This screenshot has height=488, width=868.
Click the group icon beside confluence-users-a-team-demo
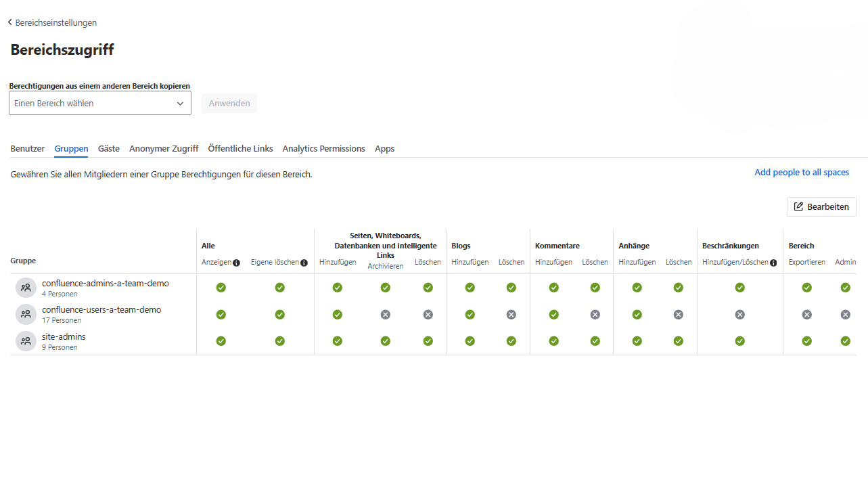[x=26, y=314]
